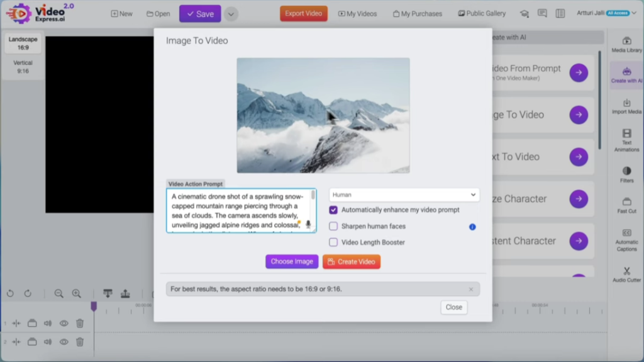This screenshot has height=362, width=644.
Task: Toggle visibility of track 1
Action: click(x=64, y=324)
